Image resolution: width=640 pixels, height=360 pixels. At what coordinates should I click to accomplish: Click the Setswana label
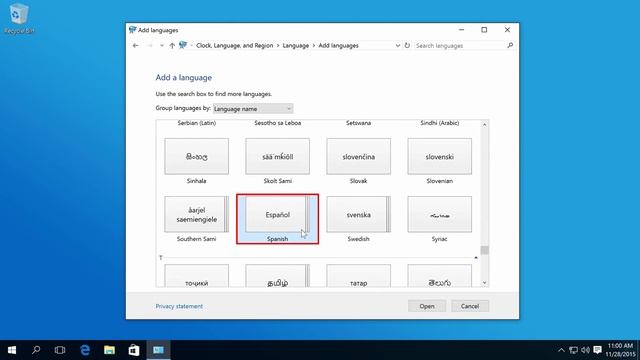[358, 123]
